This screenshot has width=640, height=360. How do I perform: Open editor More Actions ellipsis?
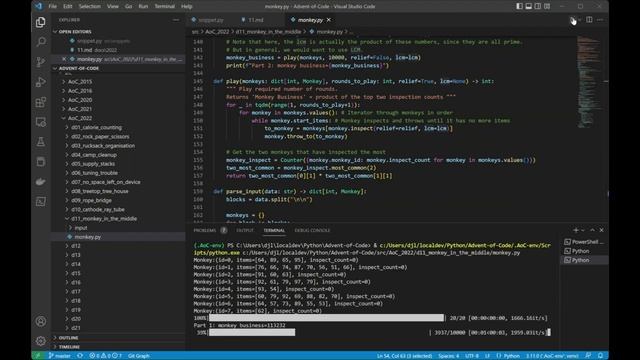click(x=600, y=20)
